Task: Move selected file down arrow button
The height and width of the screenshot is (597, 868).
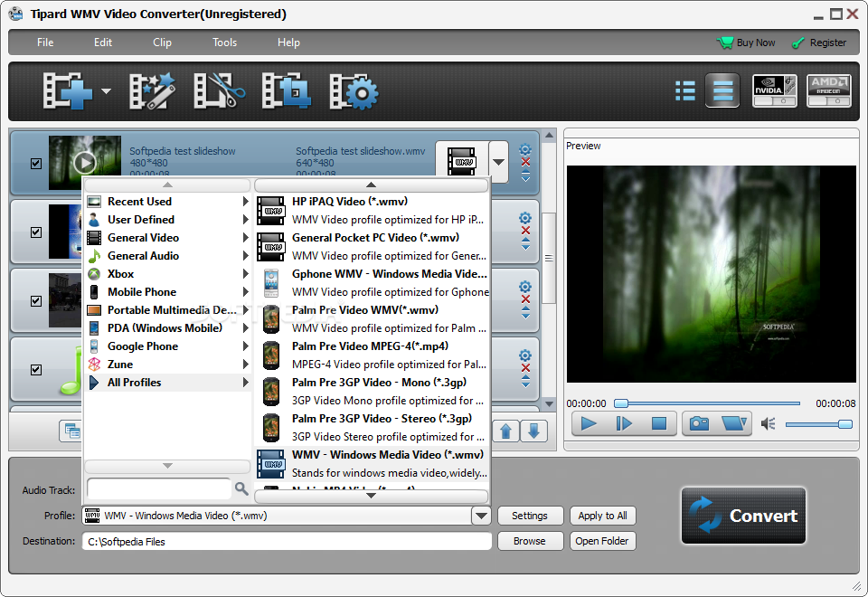Action: [533, 431]
